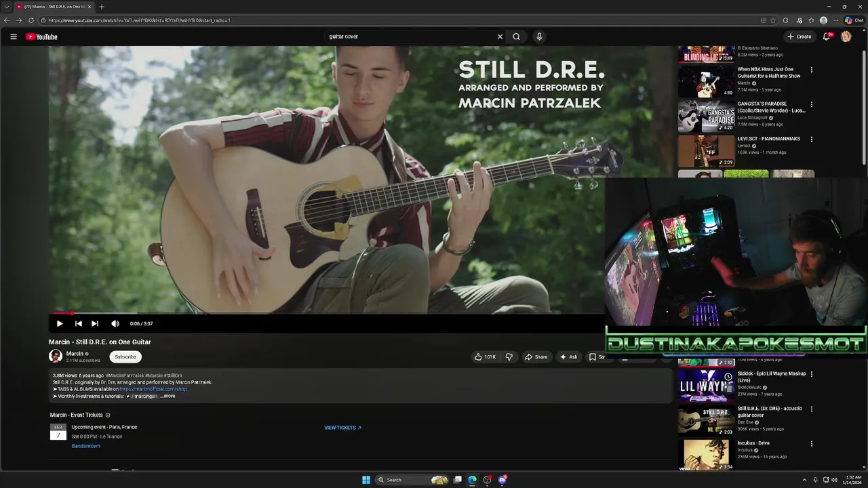Screen dimensions: 868x488
Task: Open YouTube notifications bell
Action: click(827, 37)
